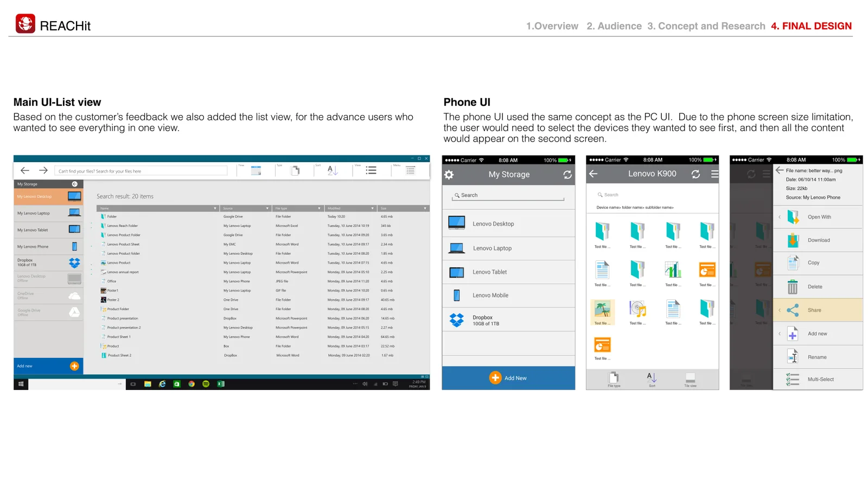Select Download in the phone action menu

click(818, 240)
